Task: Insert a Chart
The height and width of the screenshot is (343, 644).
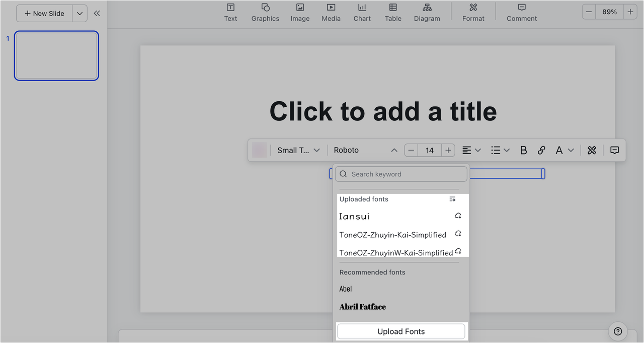Action: tap(362, 13)
